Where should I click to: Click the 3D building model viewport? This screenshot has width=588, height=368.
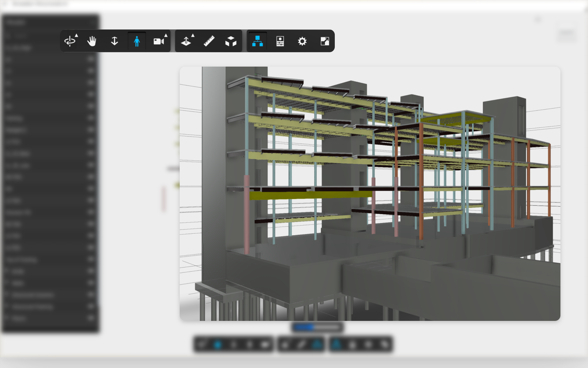point(370,194)
